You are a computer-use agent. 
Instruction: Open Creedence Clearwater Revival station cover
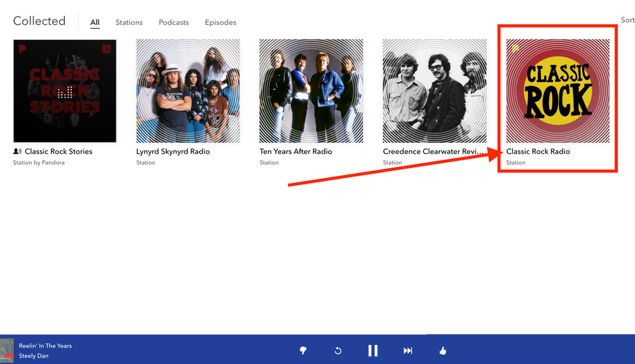click(x=434, y=91)
